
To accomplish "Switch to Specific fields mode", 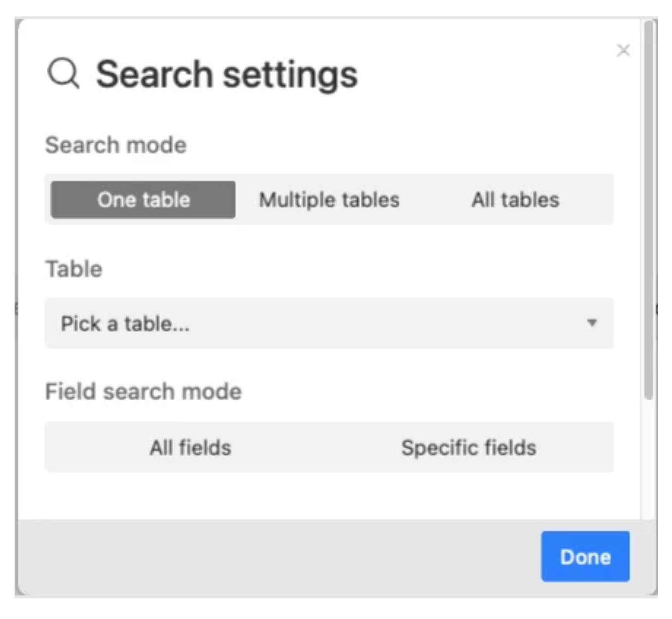I will point(469,447).
